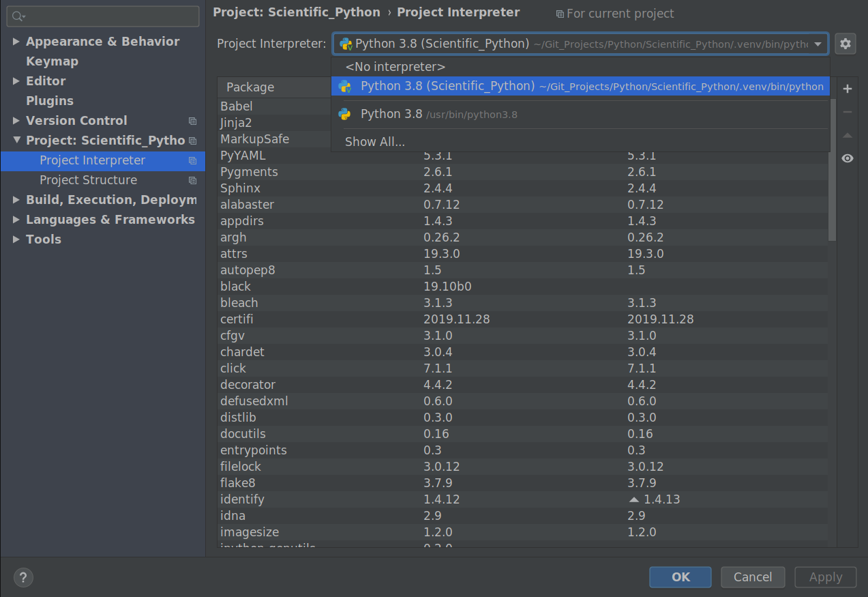This screenshot has height=597, width=868.
Task: Click the Apply button
Action: click(x=826, y=577)
